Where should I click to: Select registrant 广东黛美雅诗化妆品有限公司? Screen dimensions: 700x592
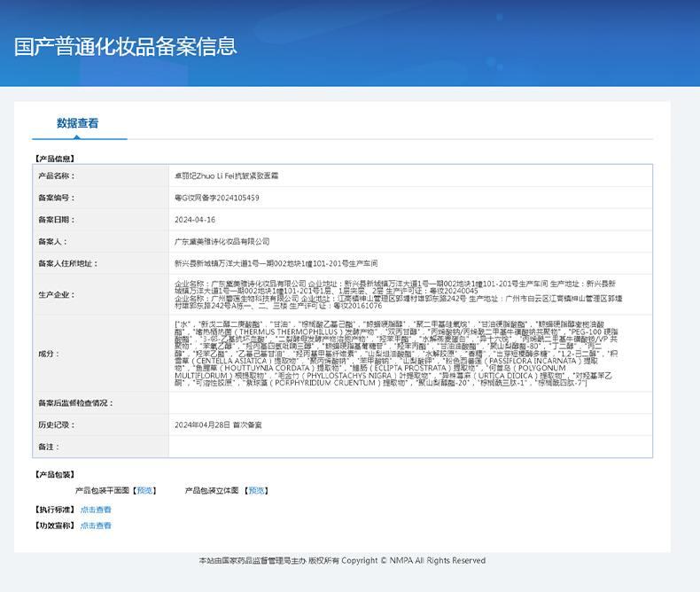222,241
